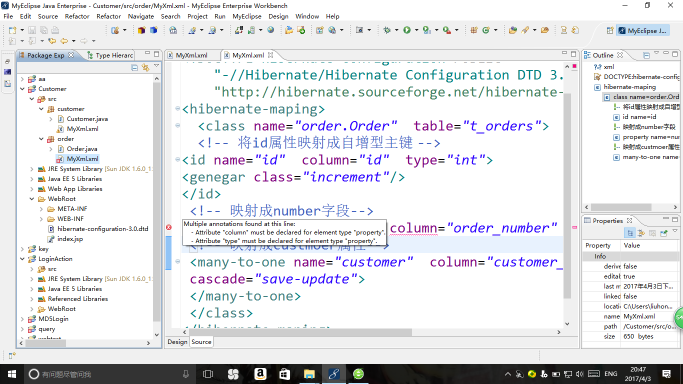The image size is (683, 384).
Task: Open the Window menu
Action: [307, 16]
